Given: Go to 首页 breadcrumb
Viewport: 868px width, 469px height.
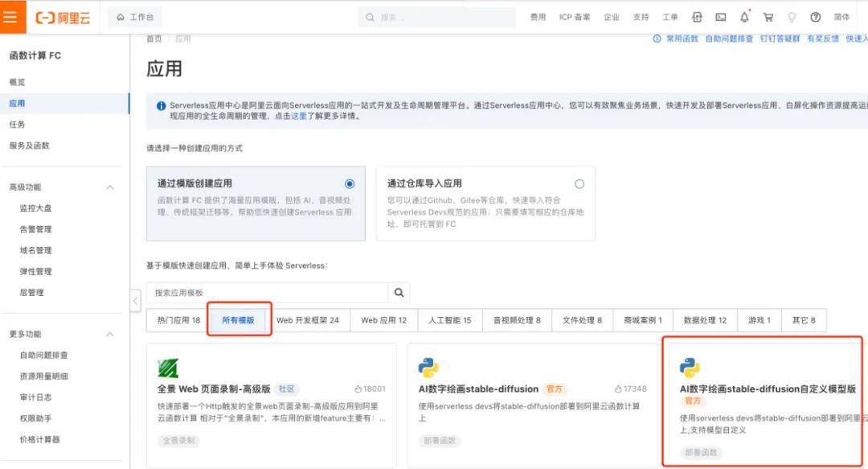Looking at the screenshot, I should click(x=154, y=39).
